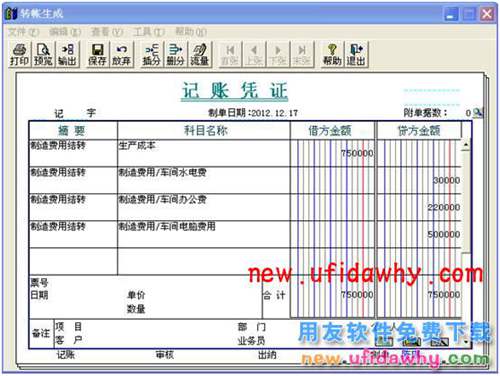Click the lookup icon beside 附单据数

point(478,113)
